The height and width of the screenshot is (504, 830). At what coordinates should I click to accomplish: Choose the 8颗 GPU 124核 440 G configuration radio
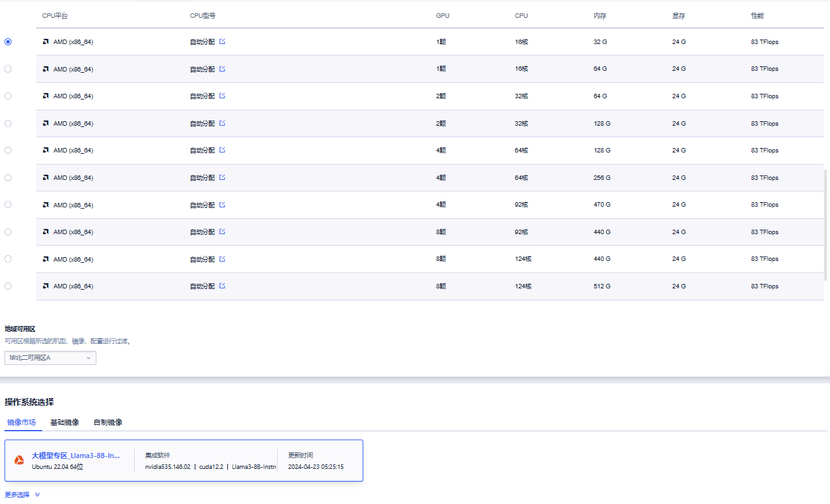click(8, 259)
